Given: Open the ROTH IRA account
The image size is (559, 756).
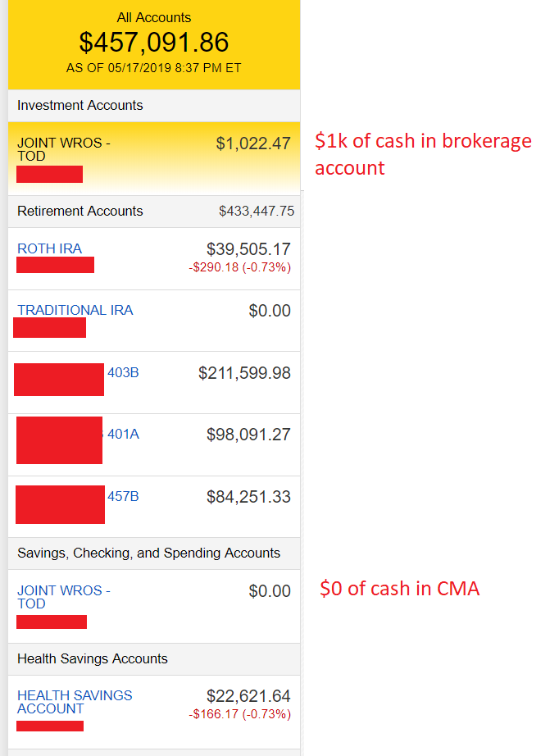Looking at the screenshot, I should [49, 248].
